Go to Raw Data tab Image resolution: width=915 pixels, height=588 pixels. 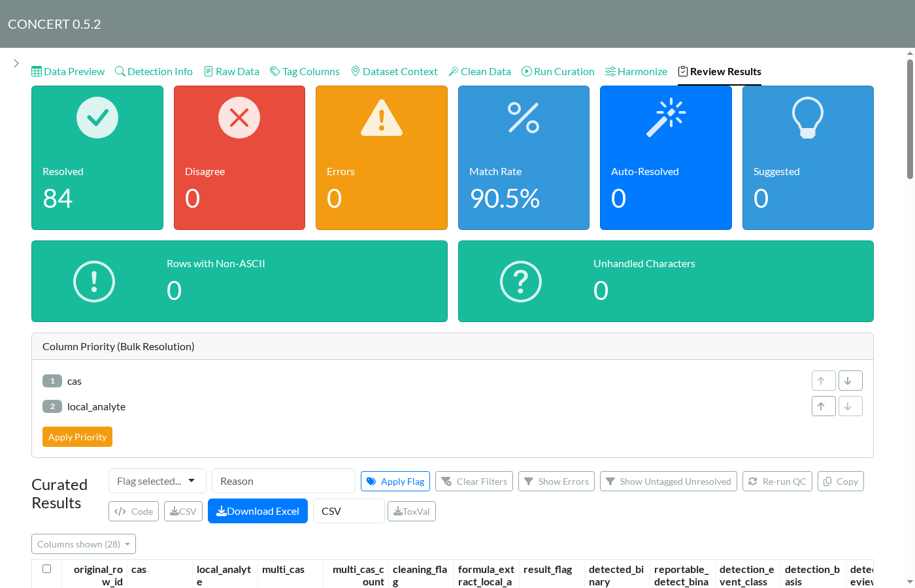point(231,71)
